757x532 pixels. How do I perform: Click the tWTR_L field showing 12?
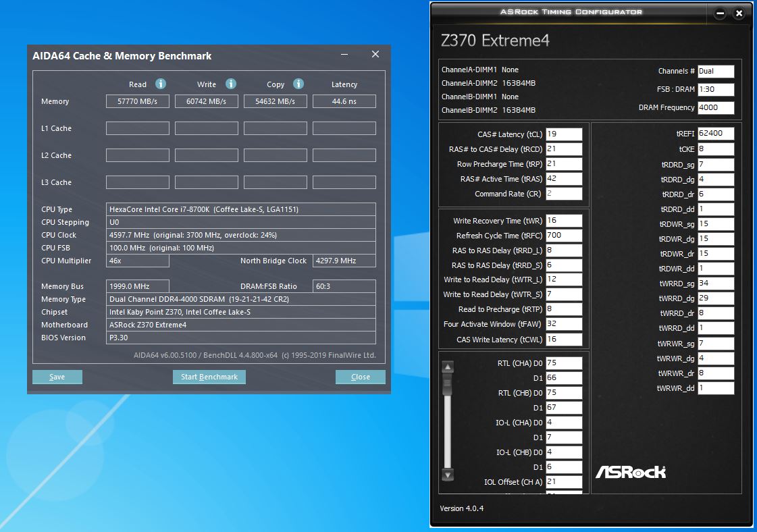(x=564, y=280)
